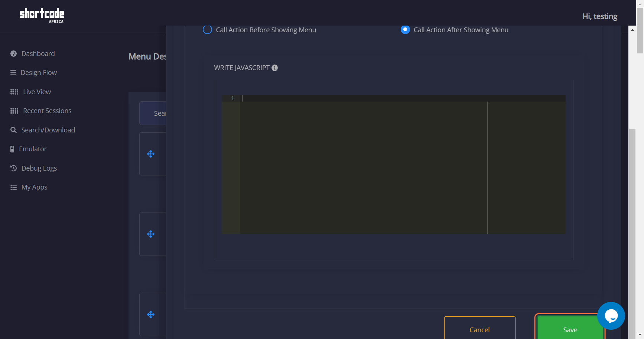Image resolution: width=644 pixels, height=339 pixels.
Task: Click the Debug Logs history icon
Action: (13, 168)
